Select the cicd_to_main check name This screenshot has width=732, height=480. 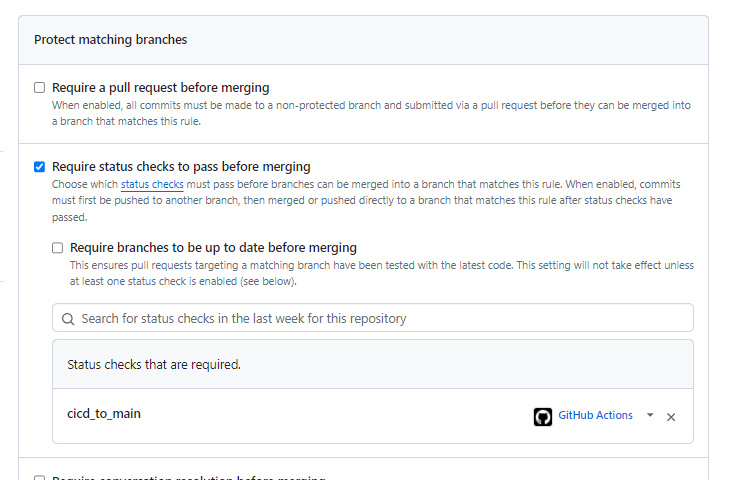104,414
